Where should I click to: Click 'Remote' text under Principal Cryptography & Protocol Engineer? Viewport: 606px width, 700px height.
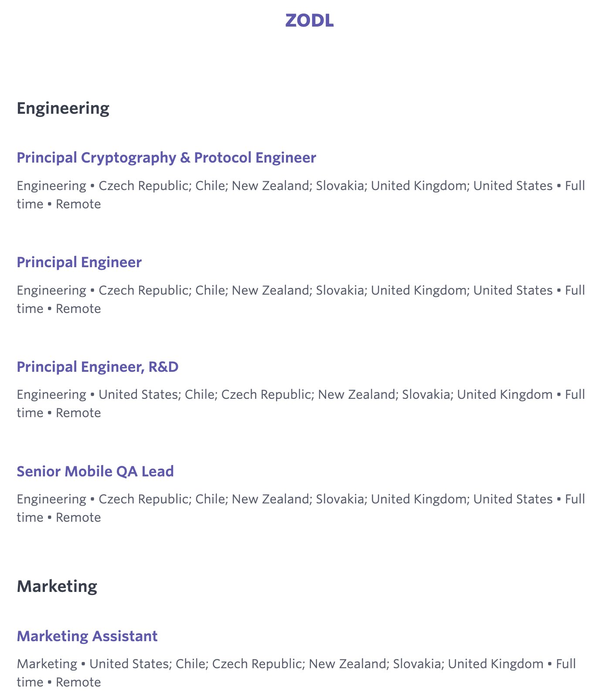[x=78, y=204]
